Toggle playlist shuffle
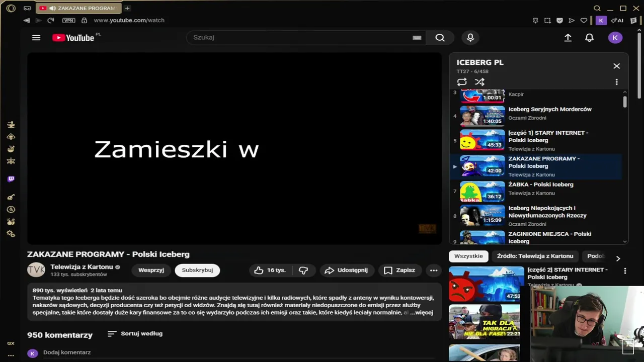The height and width of the screenshot is (362, 644). 479,82
